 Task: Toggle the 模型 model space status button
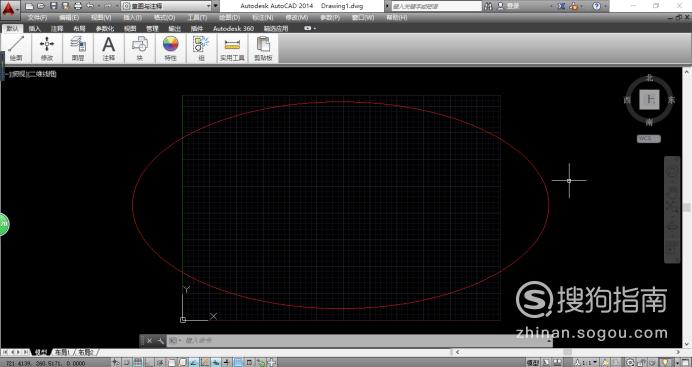tap(533, 363)
